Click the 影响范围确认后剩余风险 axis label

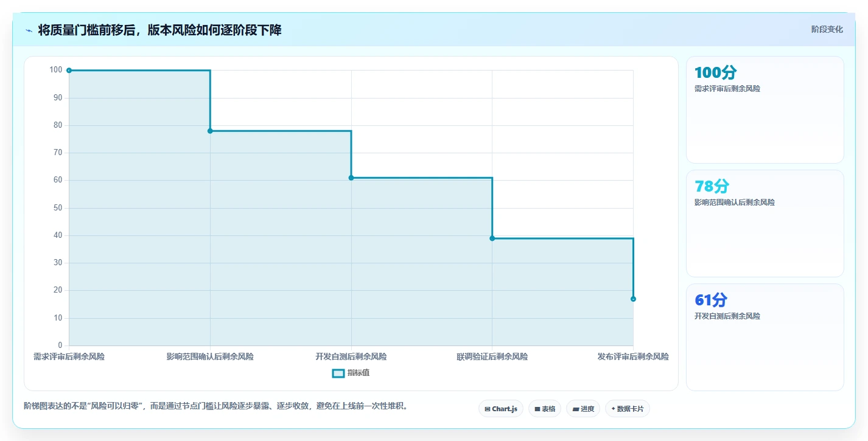coord(210,356)
